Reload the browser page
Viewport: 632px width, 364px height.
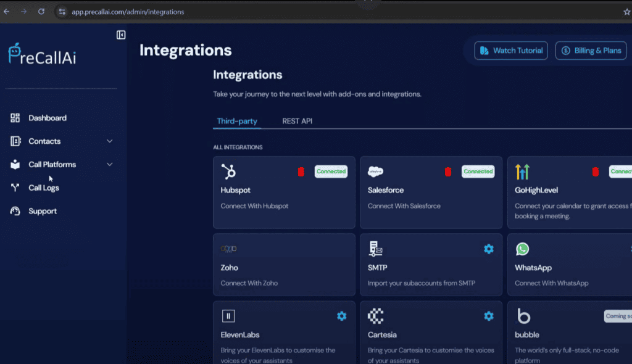(x=41, y=12)
